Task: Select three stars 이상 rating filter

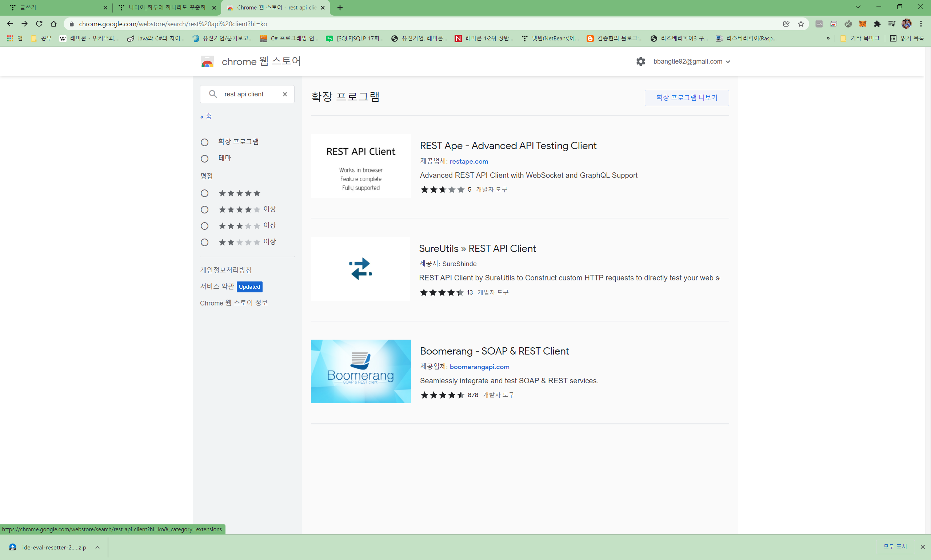Action: pos(204,226)
